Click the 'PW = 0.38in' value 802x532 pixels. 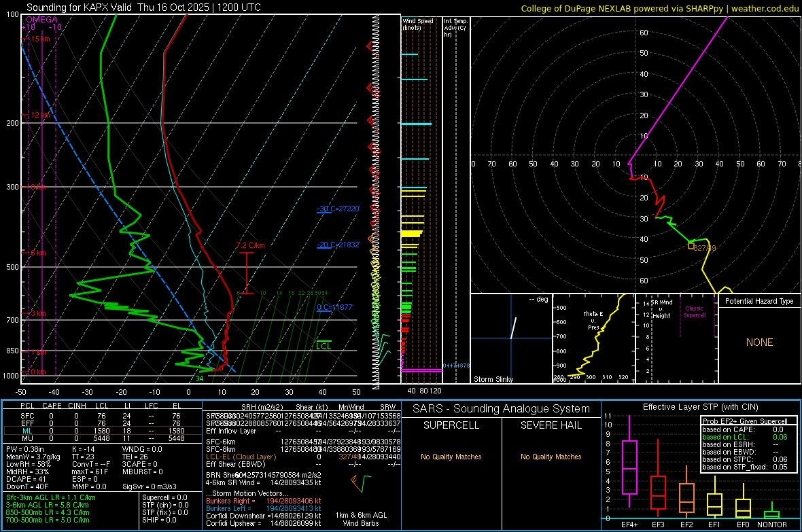point(24,449)
